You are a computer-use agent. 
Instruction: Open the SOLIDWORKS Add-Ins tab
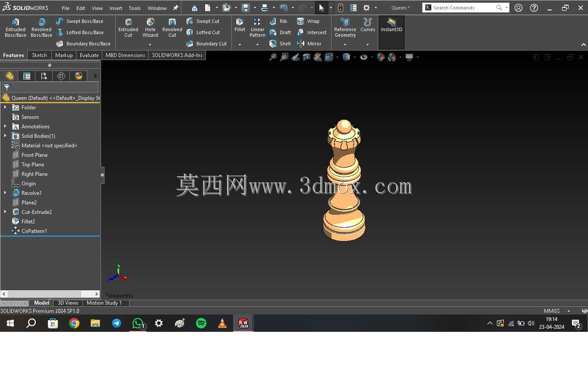[x=177, y=55]
